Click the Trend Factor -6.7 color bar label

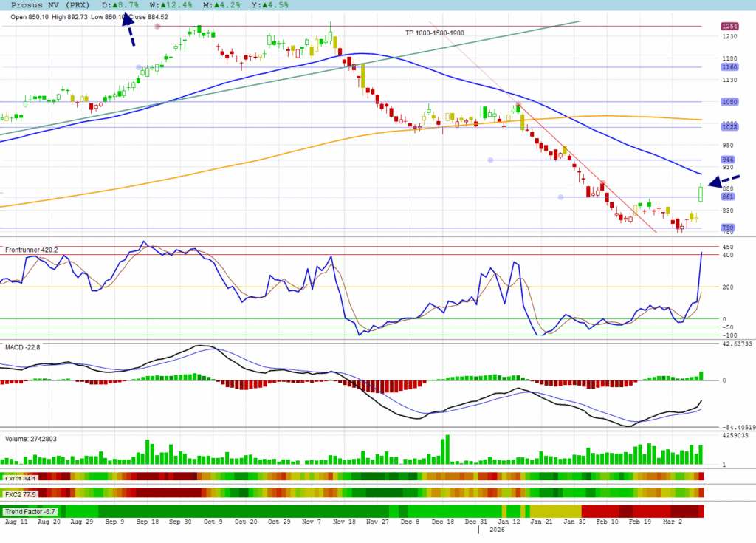point(32,511)
